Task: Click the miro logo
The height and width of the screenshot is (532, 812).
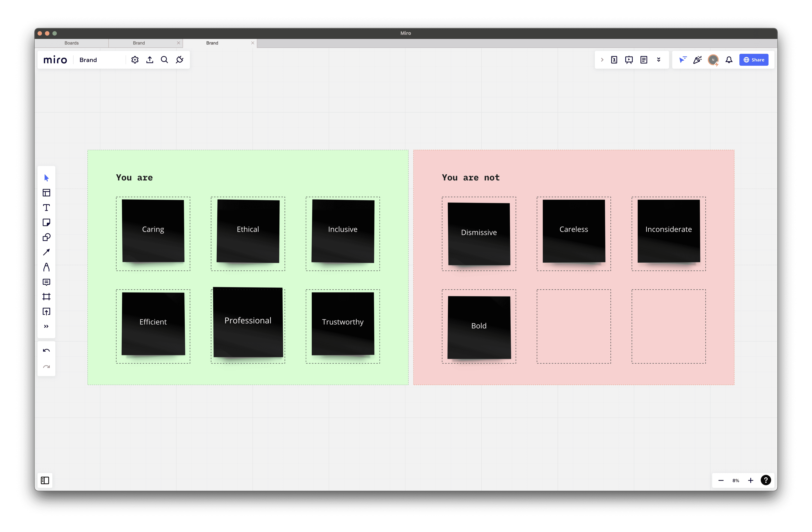Action: coord(55,60)
